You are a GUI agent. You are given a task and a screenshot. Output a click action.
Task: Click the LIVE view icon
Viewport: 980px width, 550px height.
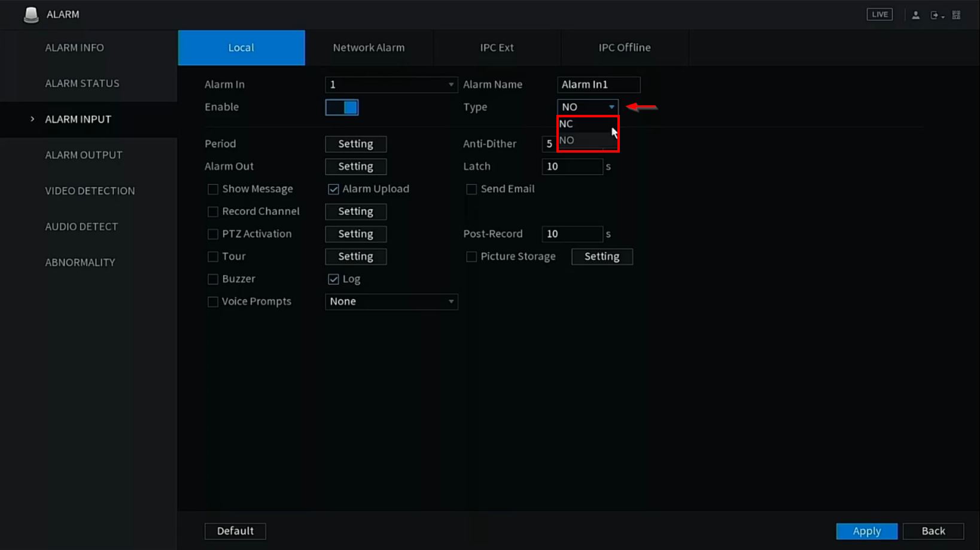pos(879,14)
